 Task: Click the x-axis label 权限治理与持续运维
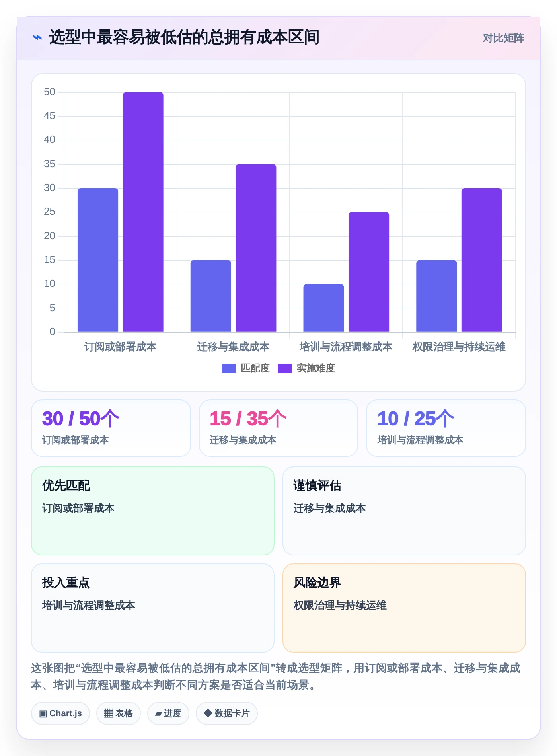pyautogui.click(x=459, y=347)
